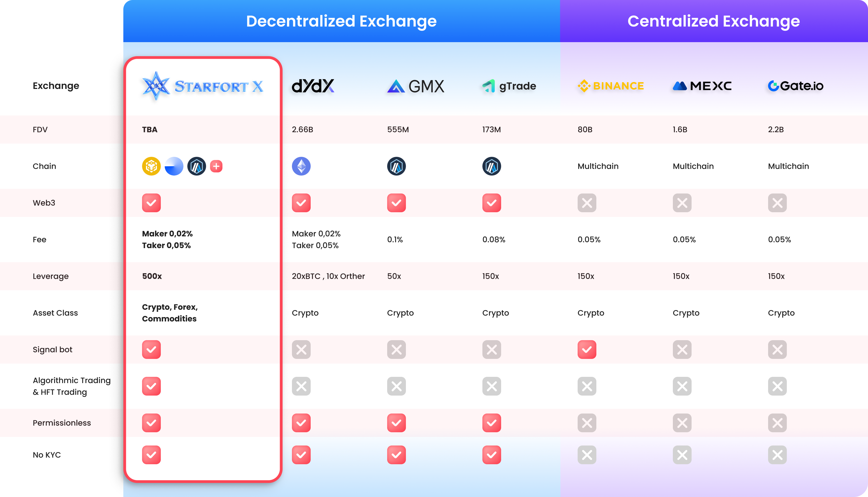
Task: Click the No KYC row label
Action: [47, 455]
